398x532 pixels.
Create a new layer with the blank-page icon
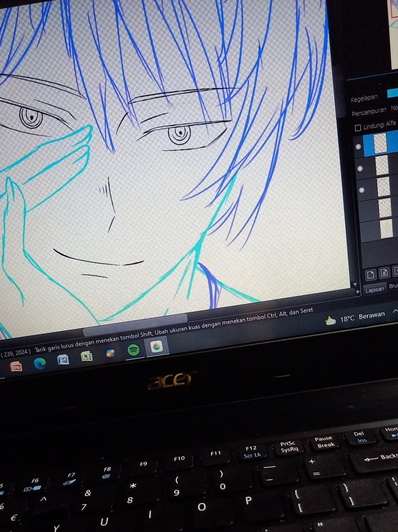[371, 274]
